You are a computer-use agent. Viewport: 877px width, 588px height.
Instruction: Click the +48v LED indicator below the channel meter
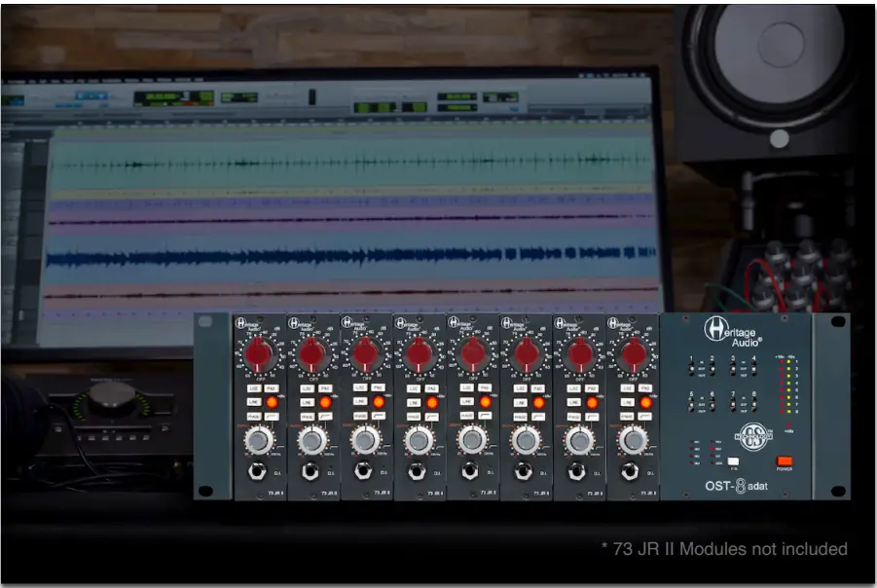point(788,425)
